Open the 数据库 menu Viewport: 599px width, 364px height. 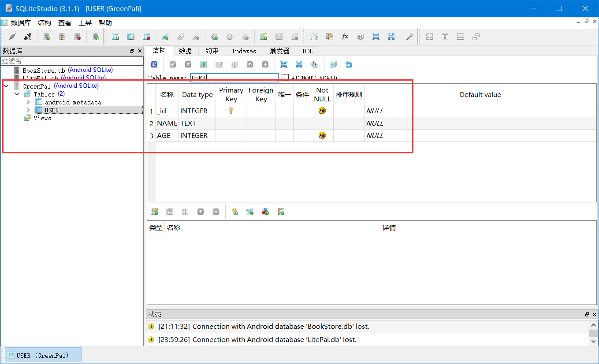pos(21,23)
